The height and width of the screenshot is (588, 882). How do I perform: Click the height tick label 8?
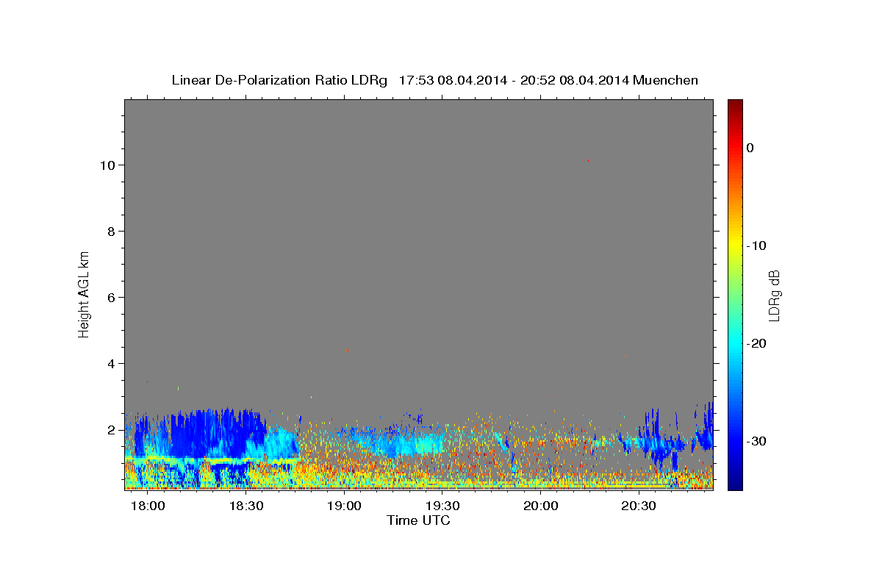[111, 232]
